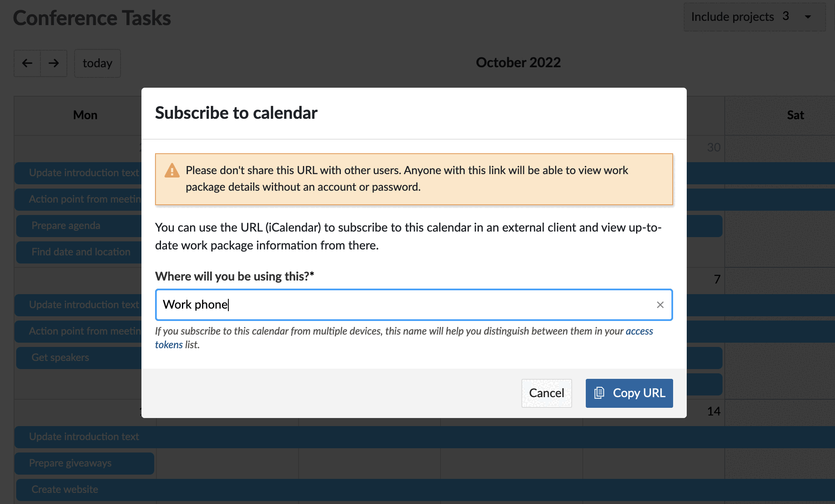
Task: Click the Copy URL button
Action: coord(629,393)
